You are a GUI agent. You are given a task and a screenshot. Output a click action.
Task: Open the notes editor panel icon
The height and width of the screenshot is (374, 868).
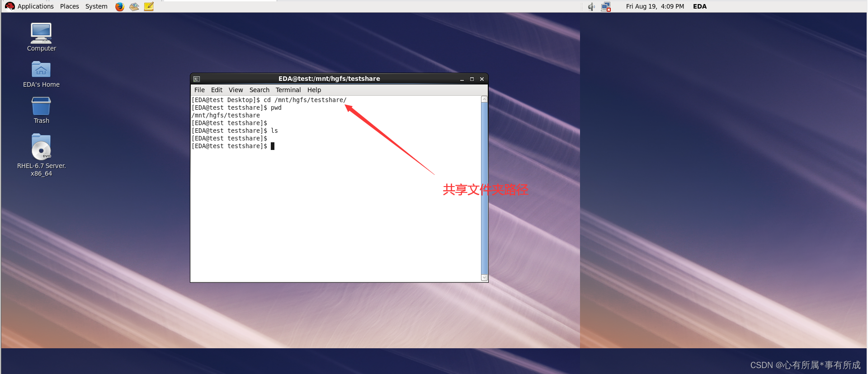149,6
